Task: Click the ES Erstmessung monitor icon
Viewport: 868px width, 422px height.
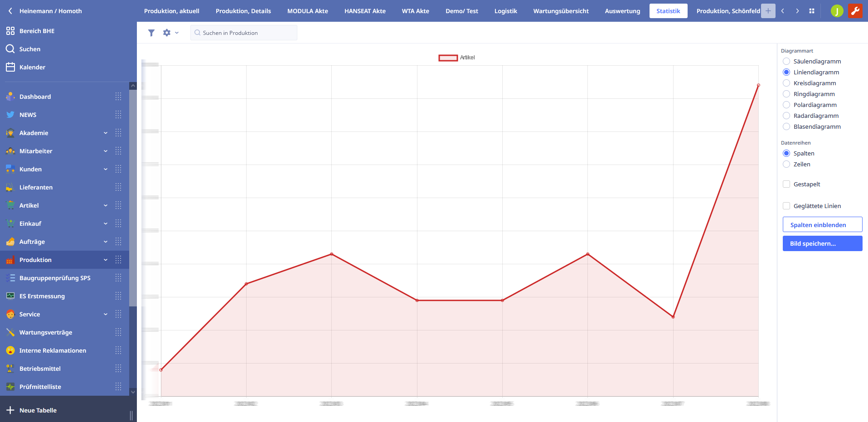Action: (10, 296)
